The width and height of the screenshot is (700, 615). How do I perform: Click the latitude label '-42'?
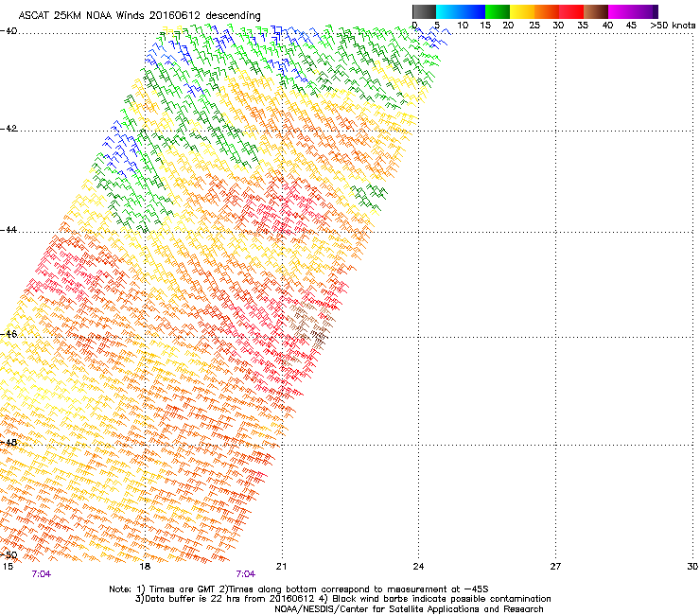click(9, 129)
